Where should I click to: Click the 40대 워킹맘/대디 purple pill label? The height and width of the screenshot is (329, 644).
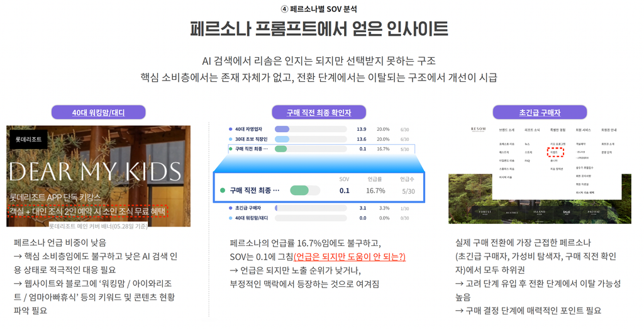pos(99,113)
